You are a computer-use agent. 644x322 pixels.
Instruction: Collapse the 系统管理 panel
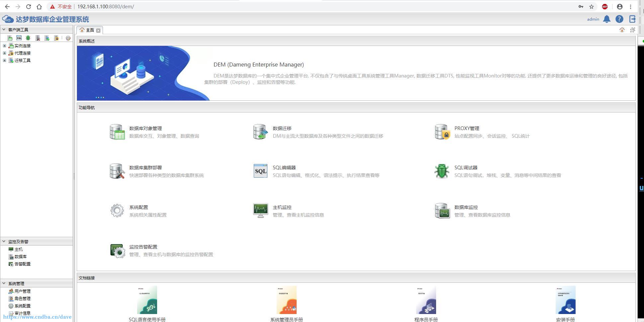pos(4,283)
